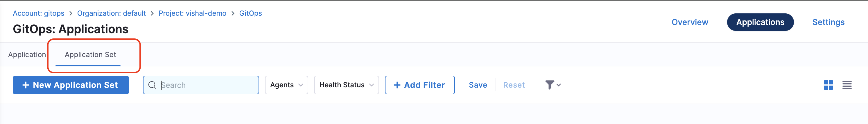The height and width of the screenshot is (124, 868).
Task: Reset the applied filters
Action: click(x=514, y=85)
